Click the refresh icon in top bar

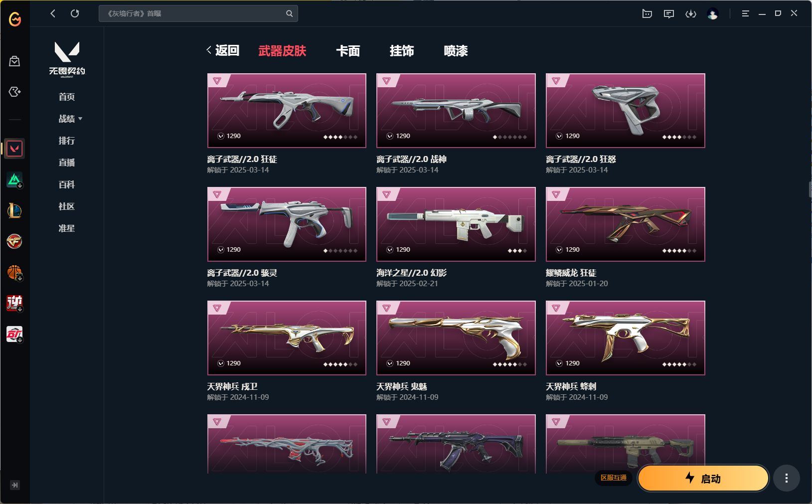tap(75, 13)
